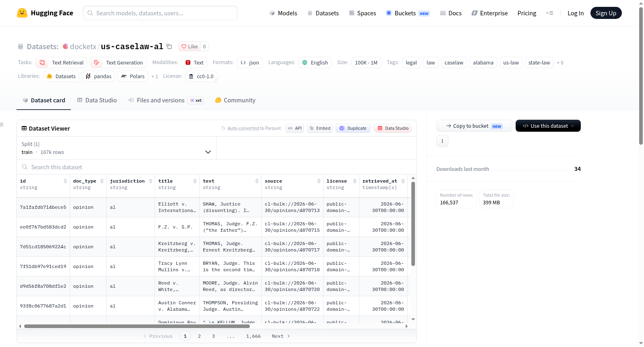Filter by Text Generation task tag
The height and width of the screenshot is (347, 644).
118,62
